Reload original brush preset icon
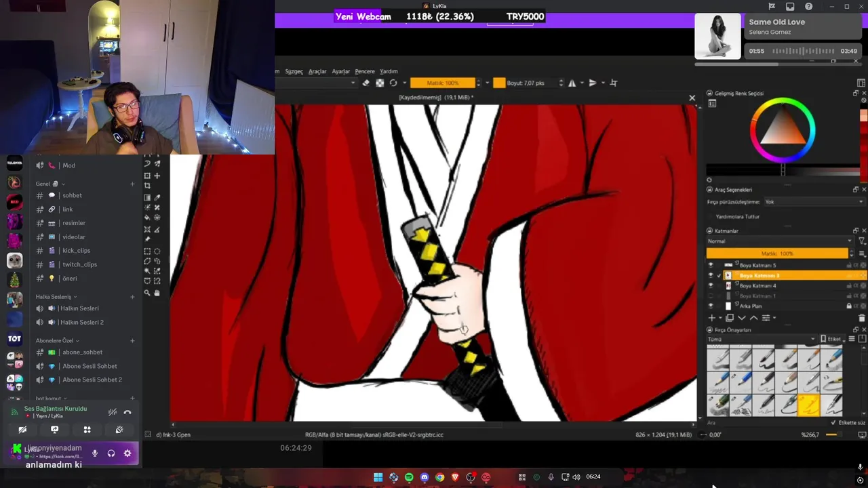Image resolution: width=868 pixels, height=488 pixels. pyautogui.click(x=393, y=83)
